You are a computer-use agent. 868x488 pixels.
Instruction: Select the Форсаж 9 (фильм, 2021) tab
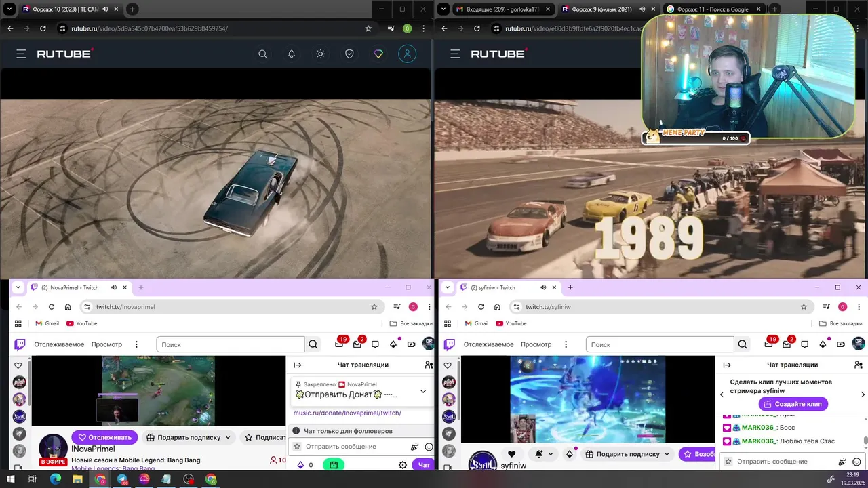click(x=601, y=9)
